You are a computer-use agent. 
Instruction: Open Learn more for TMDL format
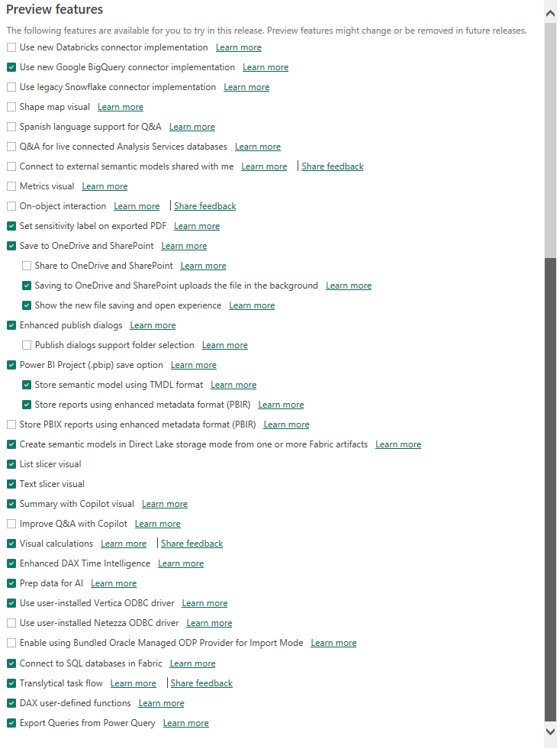click(233, 385)
